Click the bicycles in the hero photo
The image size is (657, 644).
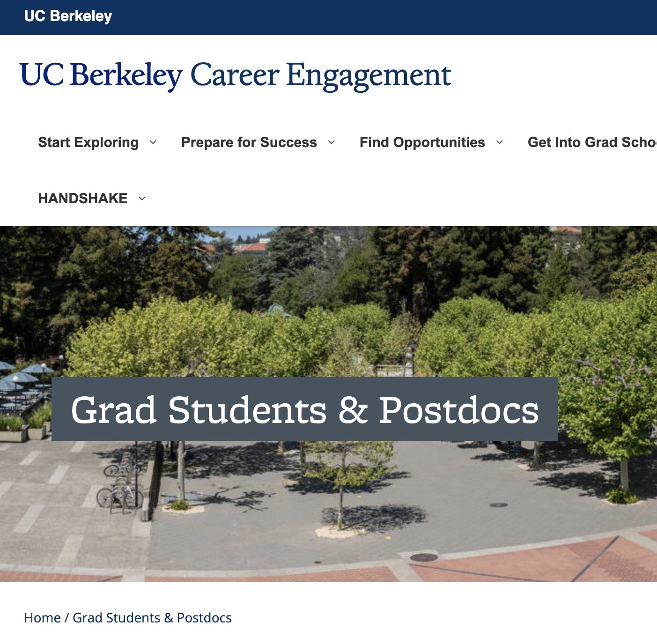click(120, 482)
